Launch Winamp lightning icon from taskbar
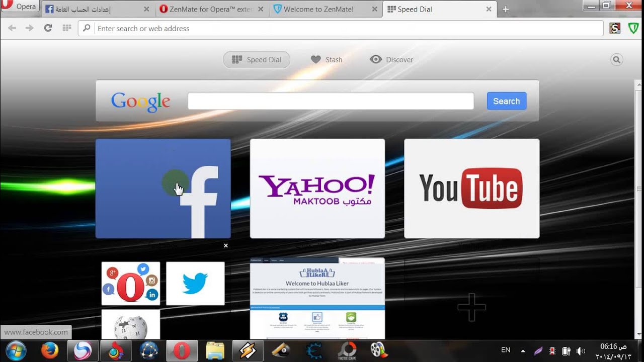 click(x=248, y=350)
